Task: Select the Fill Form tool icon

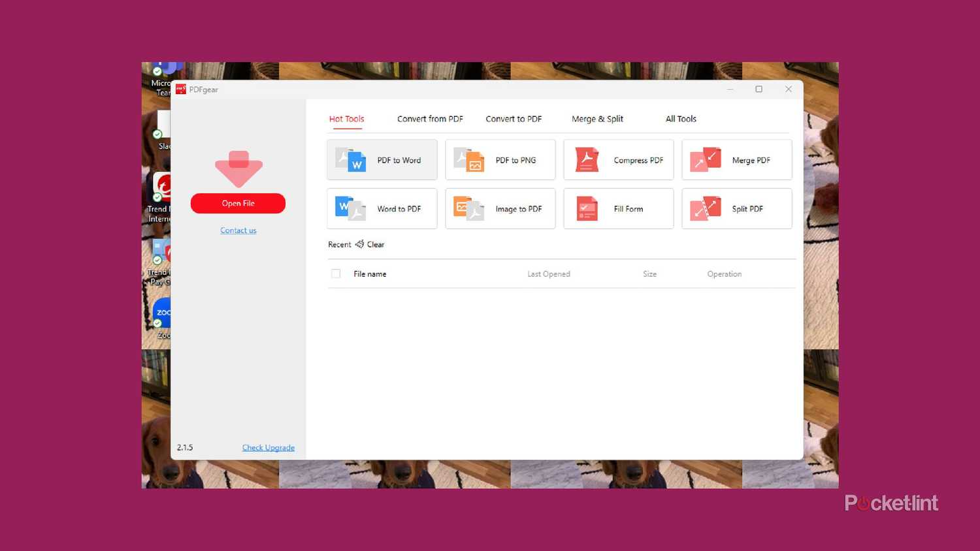Action: (587, 209)
